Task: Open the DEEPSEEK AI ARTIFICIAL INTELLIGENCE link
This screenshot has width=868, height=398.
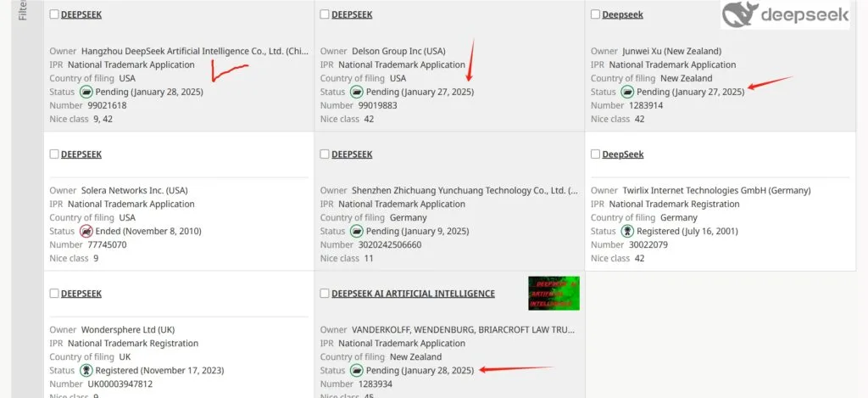Action: pos(413,294)
